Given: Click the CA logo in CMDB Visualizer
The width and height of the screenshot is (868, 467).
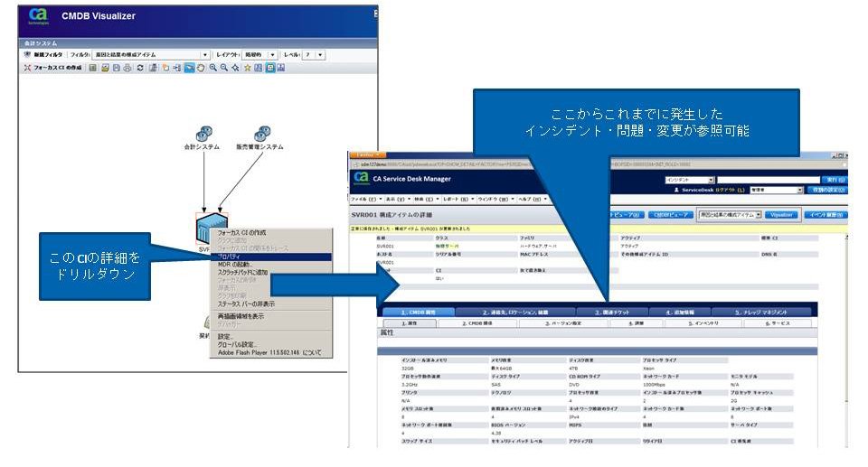Looking at the screenshot, I should tap(38, 15).
